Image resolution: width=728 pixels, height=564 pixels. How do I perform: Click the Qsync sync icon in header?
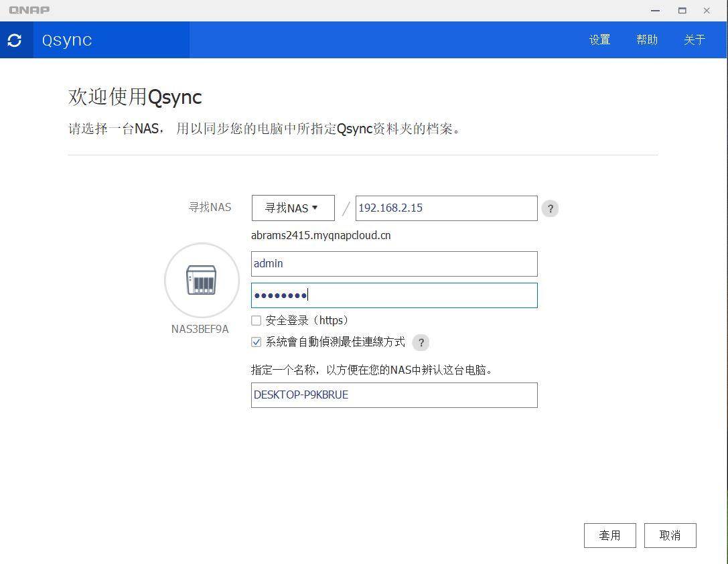tap(14, 40)
